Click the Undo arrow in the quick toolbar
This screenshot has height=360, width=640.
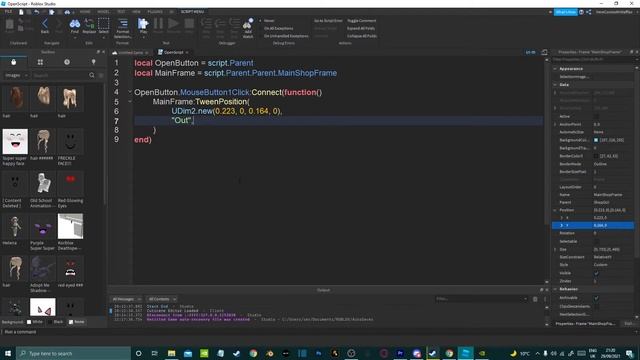36,12
